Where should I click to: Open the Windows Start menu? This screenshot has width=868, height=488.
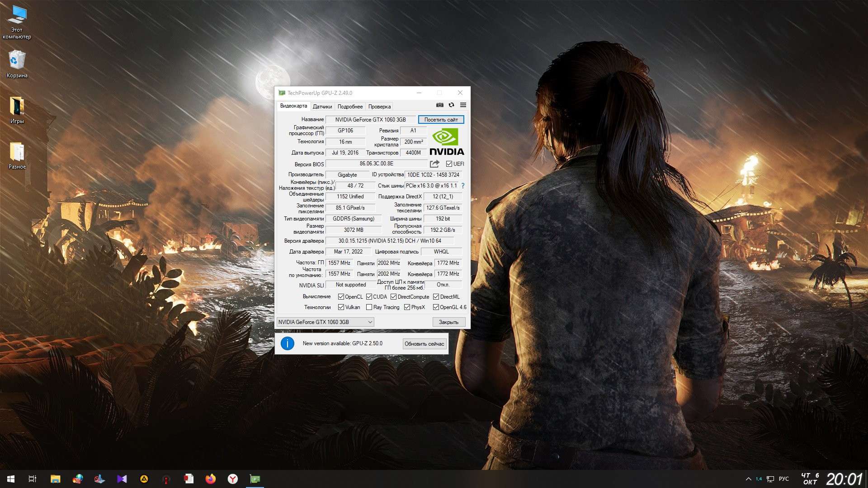coord(11,479)
